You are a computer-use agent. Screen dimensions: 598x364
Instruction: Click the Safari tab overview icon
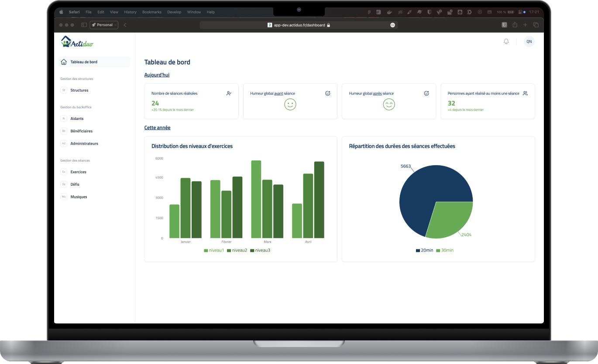tap(536, 25)
